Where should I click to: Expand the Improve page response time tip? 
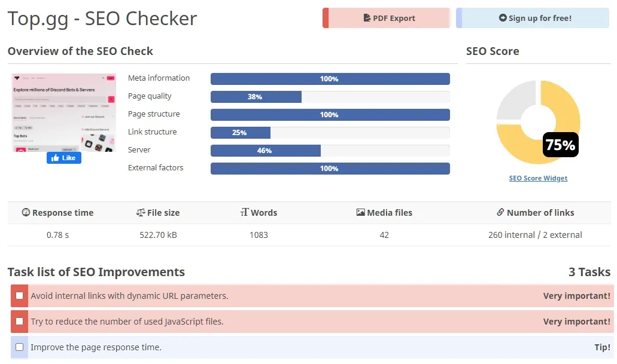click(312, 347)
